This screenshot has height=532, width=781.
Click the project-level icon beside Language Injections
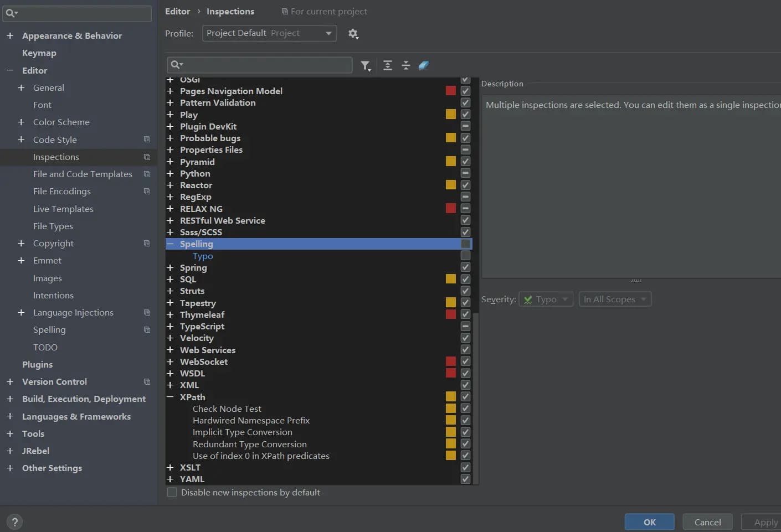(147, 312)
